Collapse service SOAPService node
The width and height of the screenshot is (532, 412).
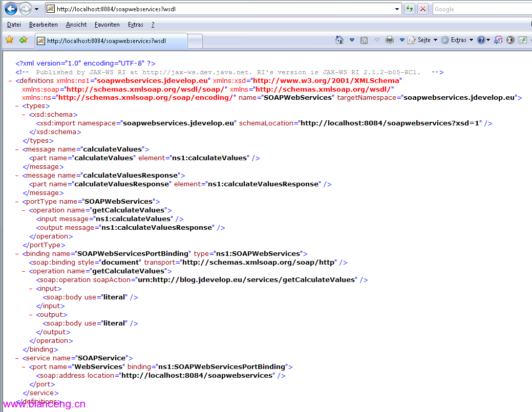click(x=17, y=358)
